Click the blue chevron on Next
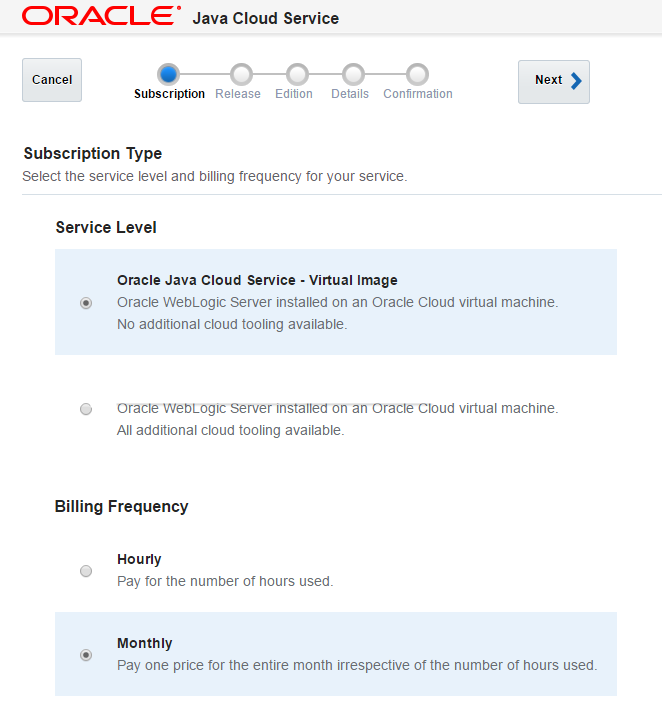The width and height of the screenshot is (662, 713). pyautogui.click(x=576, y=81)
